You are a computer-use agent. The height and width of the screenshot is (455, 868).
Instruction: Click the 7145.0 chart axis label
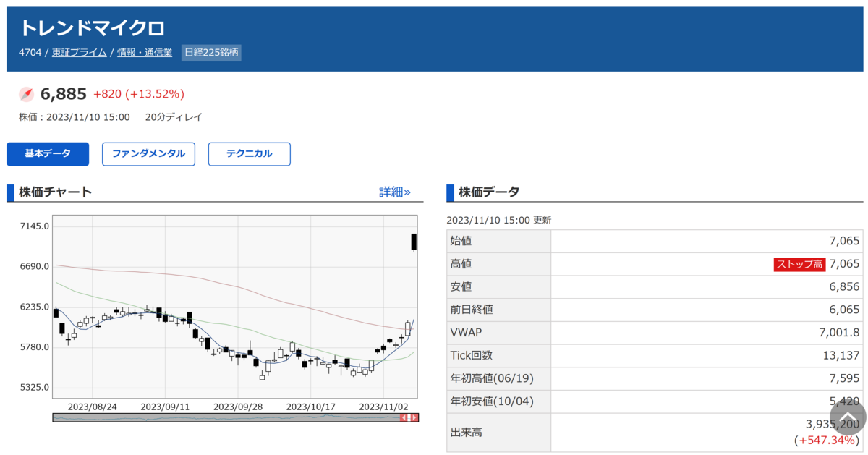click(x=35, y=226)
